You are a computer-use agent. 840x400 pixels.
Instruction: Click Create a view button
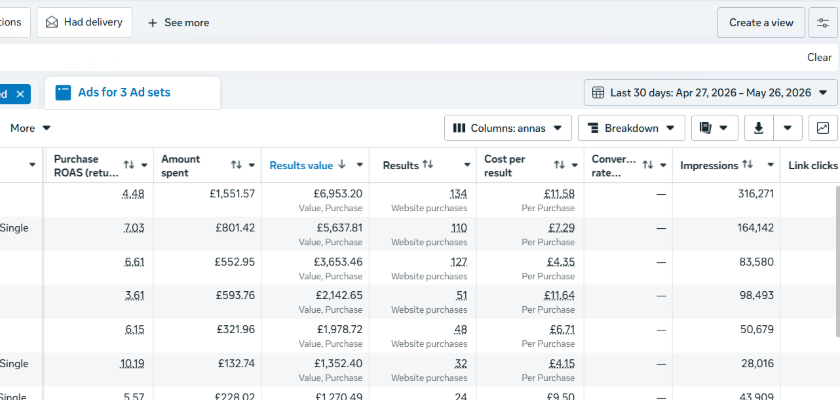point(761,22)
